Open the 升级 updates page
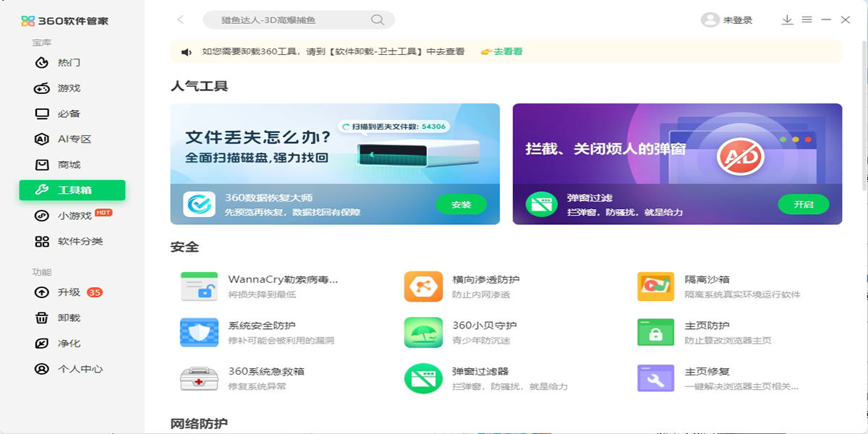868x434 pixels. click(x=69, y=292)
